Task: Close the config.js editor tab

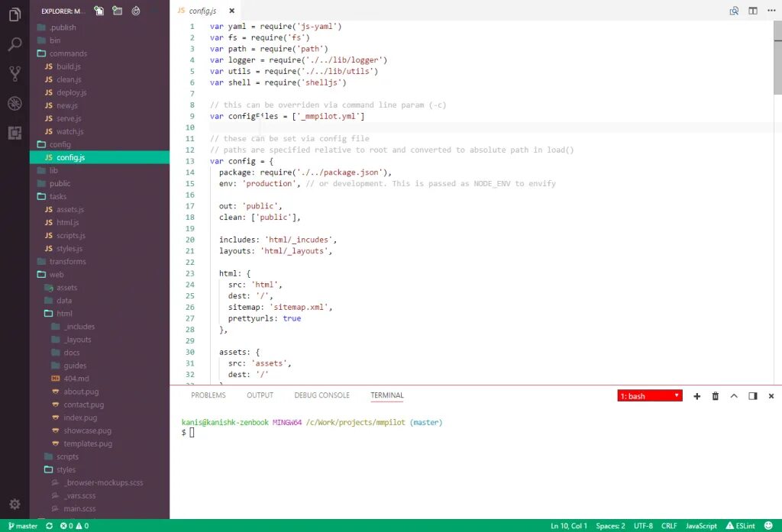Action: click(232, 11)
